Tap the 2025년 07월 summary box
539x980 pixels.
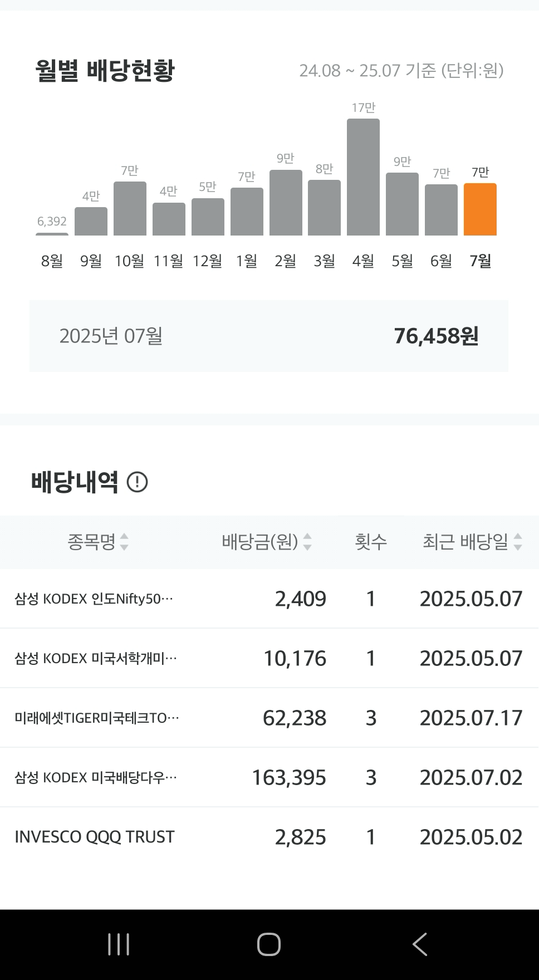pos(269,336)
